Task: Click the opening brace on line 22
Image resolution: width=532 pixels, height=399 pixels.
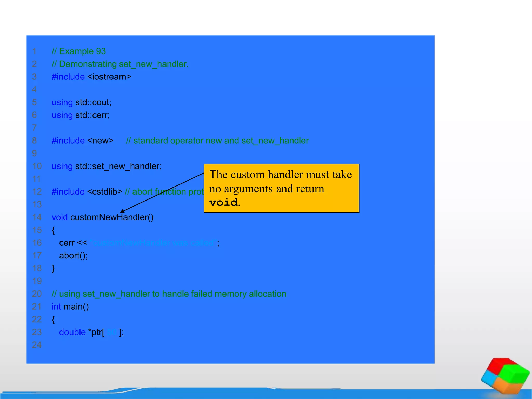Action: (x=53, y=320)
